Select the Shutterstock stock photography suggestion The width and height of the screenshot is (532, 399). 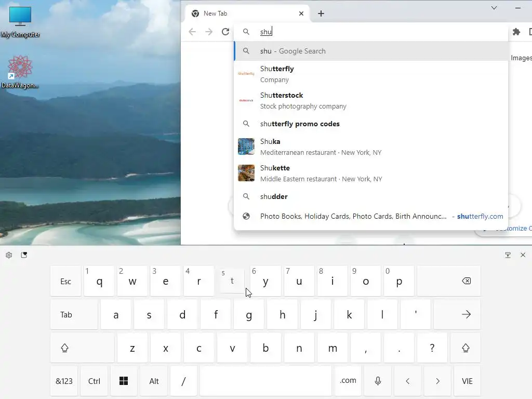click(371, 100)
